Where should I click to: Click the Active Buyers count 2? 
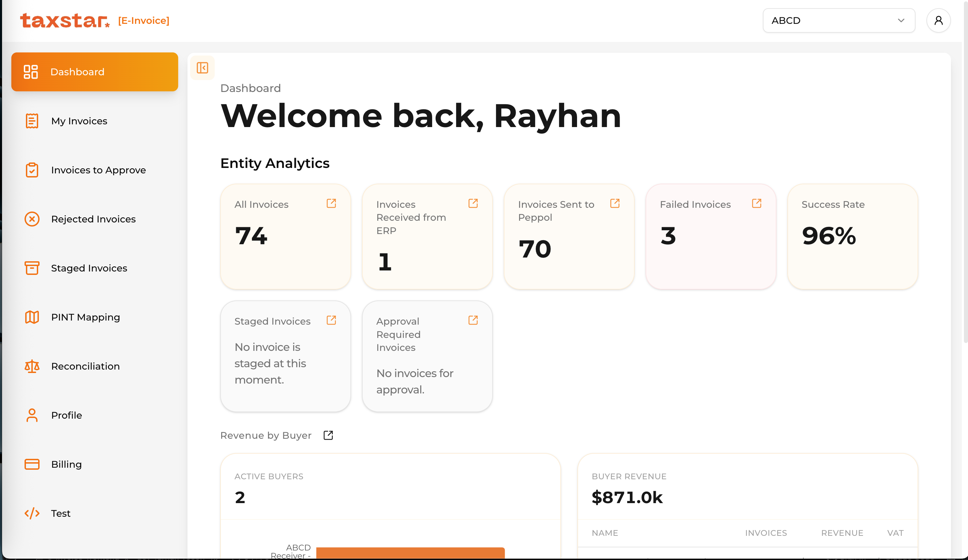tap(240, 497)
